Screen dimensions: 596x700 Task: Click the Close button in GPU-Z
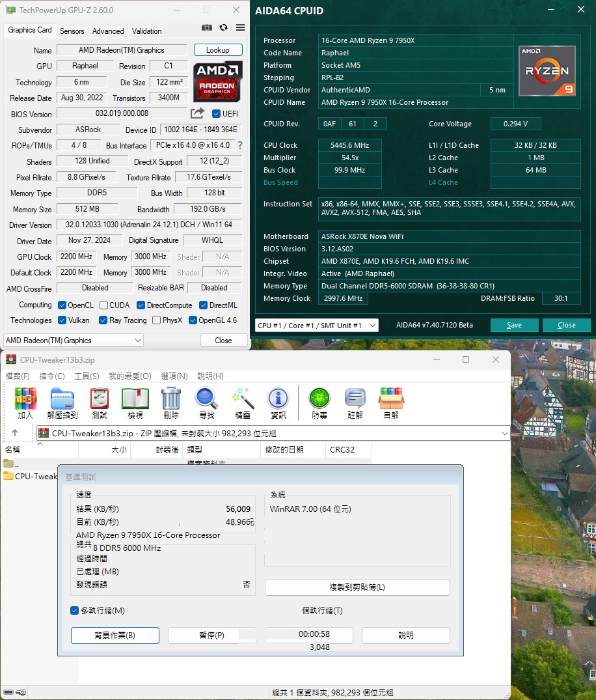pos(224,340)
